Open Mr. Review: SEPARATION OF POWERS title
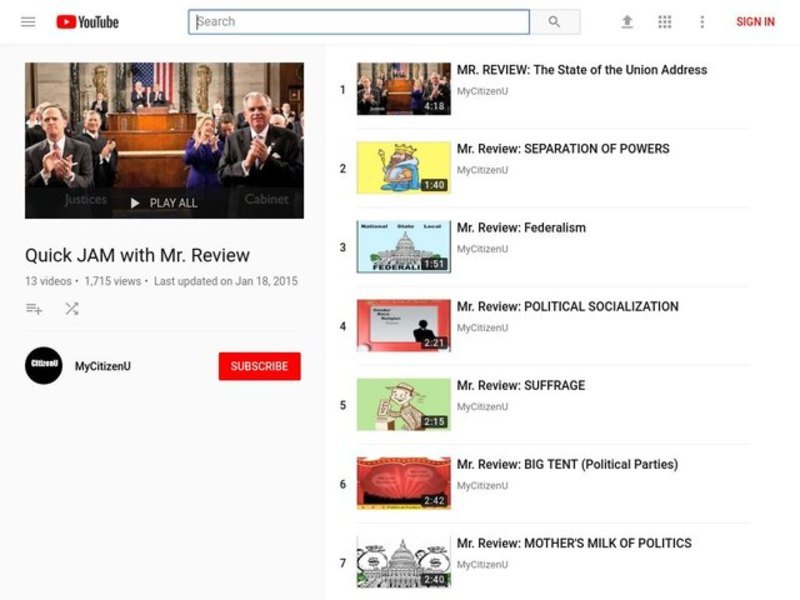Image resolution: width=800 pixels, height=600 pixels. click(563, 149)
